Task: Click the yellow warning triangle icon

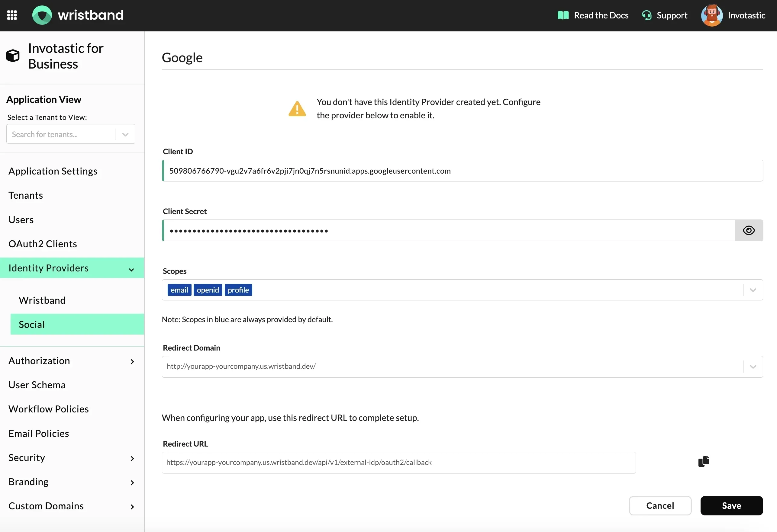Action: tap(297, 109)
